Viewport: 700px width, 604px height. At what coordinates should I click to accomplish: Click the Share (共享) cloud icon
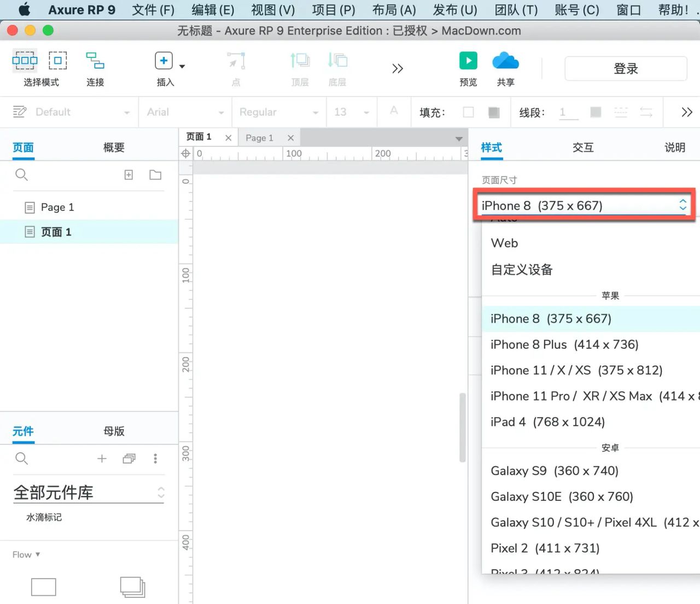coord(505,61)
